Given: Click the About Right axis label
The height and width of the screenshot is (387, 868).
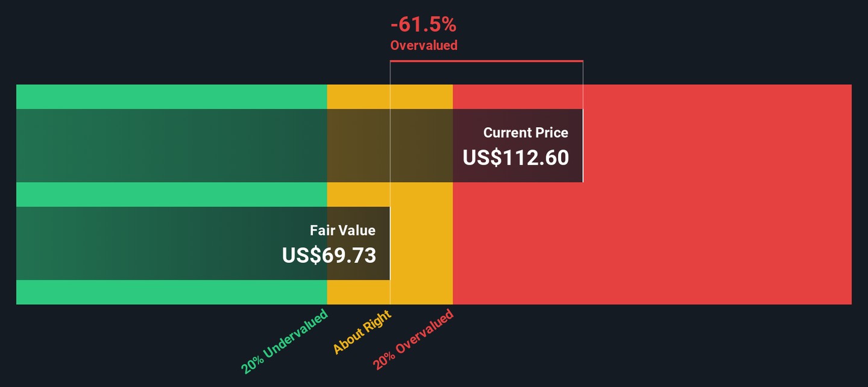Looking at the screenshot, I should pos(362,332).
